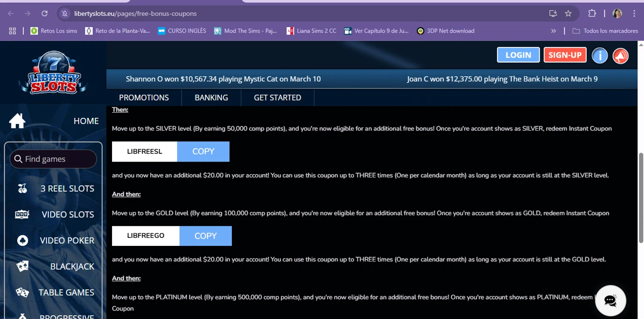Click the dice Table Games icon
Image resolution: width=644 pixels, height=319 pixels.
(22, 292)
